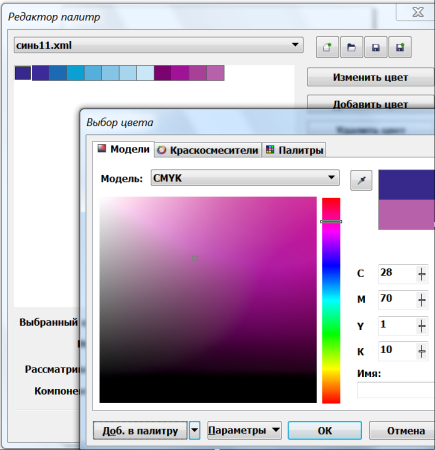435x450 pixels.
Task: Select the second indigo palette swatch
Action: (x=41, y=73)
